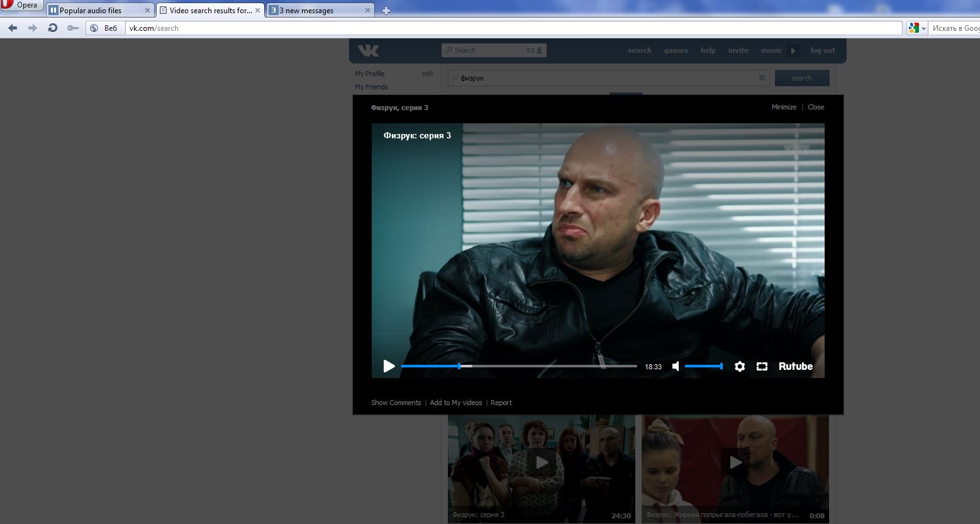Close the video popup
The height and width of the screenshot is (524, 980).
[816, 107]
